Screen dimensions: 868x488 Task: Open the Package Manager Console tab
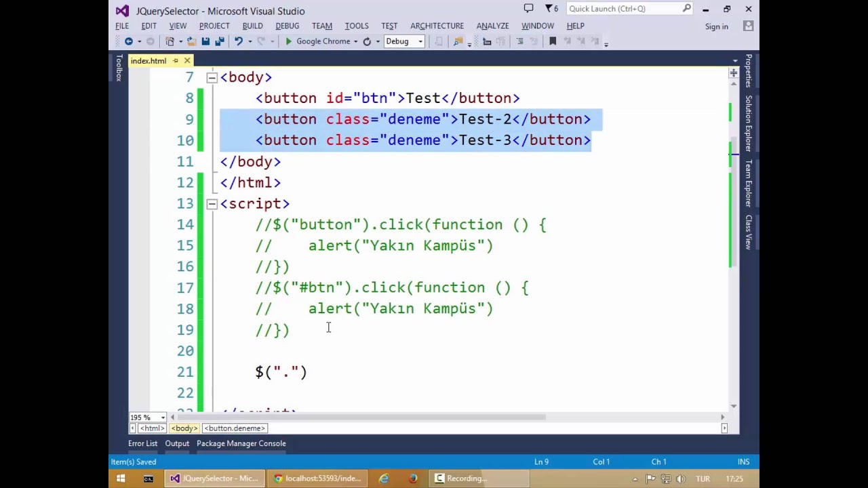tap(241, 443)
